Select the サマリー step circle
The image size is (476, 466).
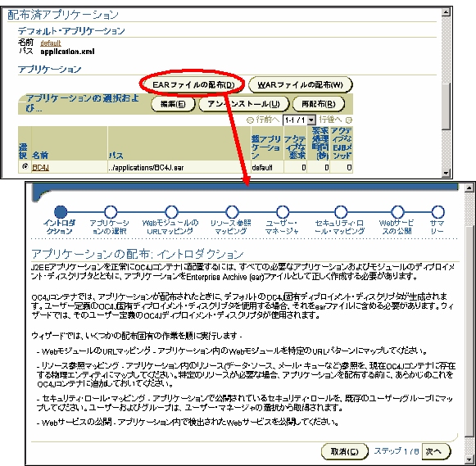437,212
